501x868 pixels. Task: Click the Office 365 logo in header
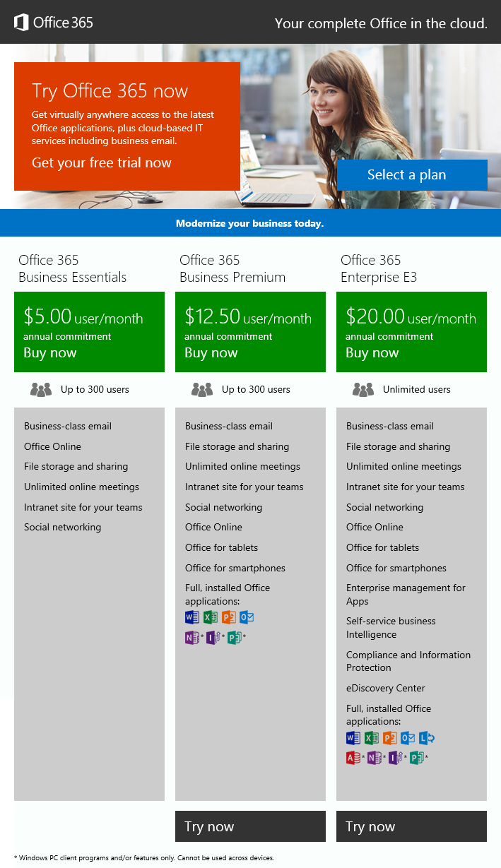coord(54,23)
